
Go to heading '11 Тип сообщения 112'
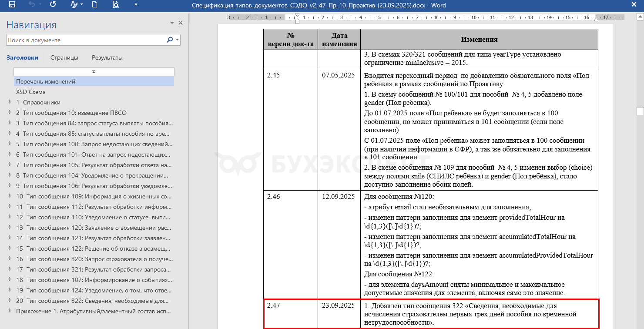[x=94, y=207]
